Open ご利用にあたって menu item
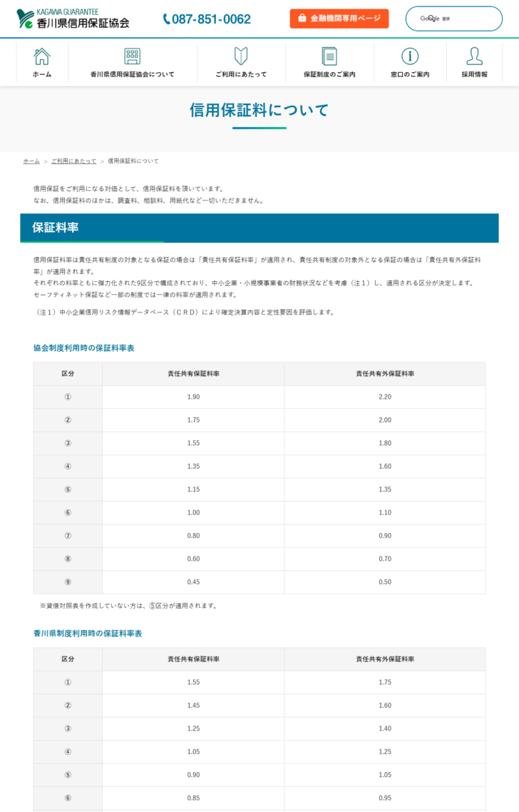 241,75
